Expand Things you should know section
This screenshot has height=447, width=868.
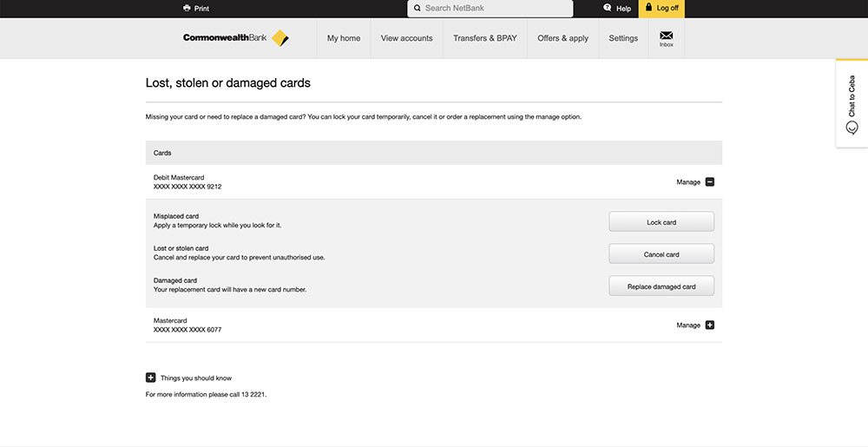pos(150,378)
